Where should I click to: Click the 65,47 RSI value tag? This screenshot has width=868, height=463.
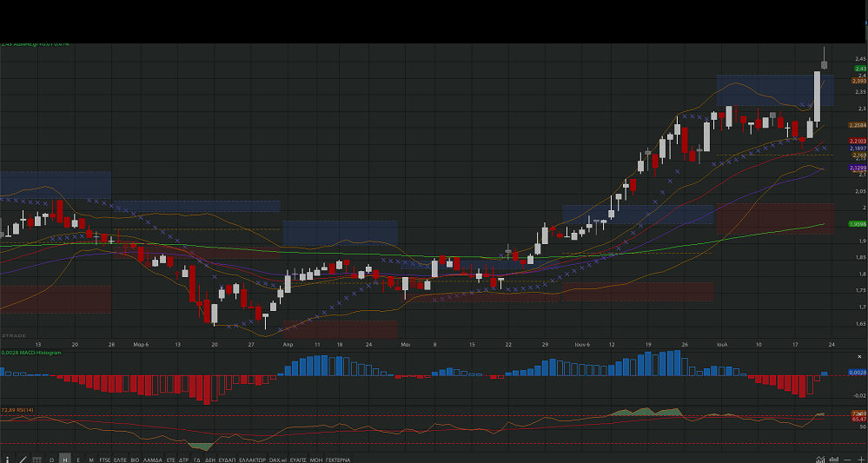(x=858, y=420)
